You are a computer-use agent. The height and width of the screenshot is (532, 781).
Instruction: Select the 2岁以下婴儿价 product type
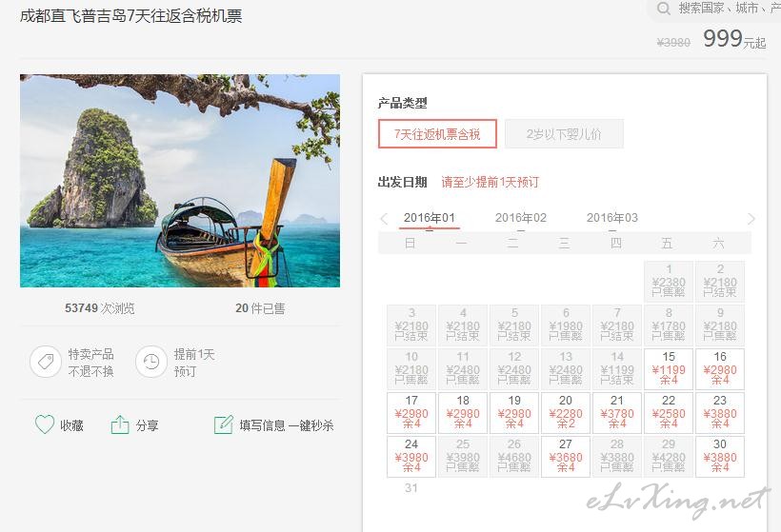[x=564, y=134]
